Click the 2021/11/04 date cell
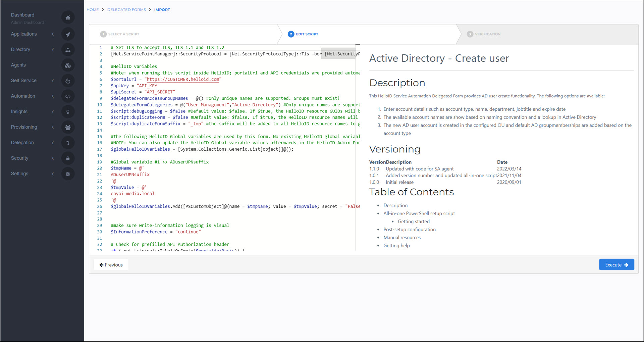 (x=509, y=176)
